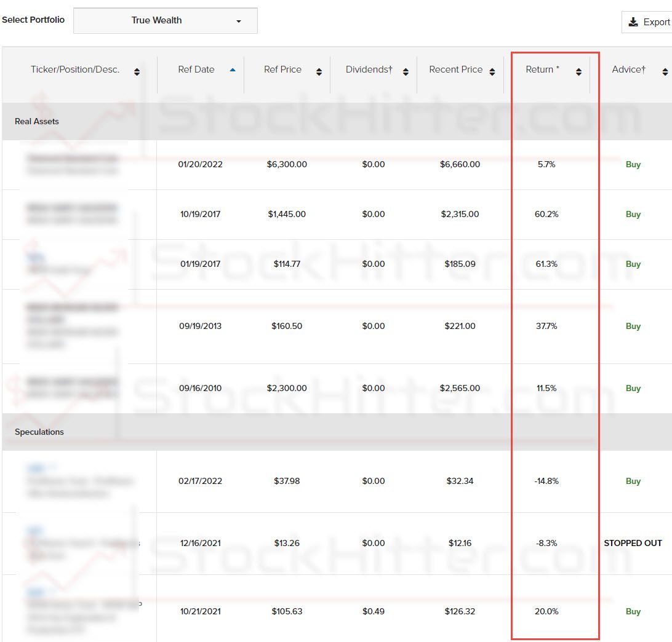
Task: Click the STOPPED OUT advice label
Action: tap(633, 543)
